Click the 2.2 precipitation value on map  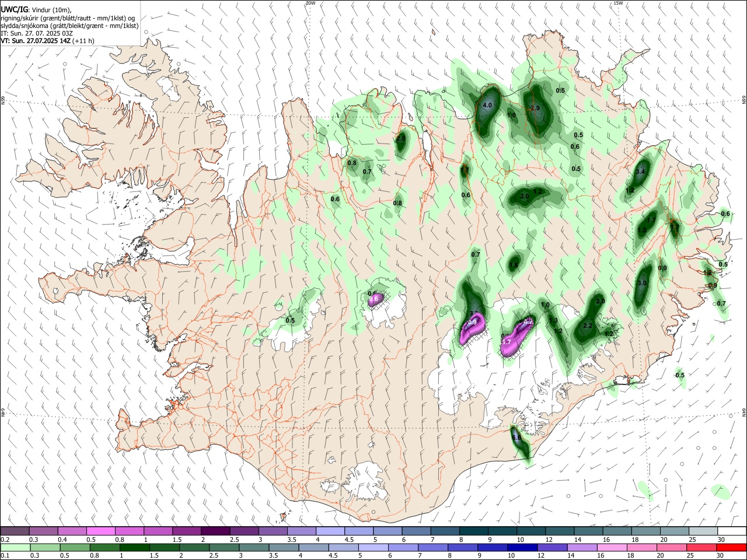pyautogui.click(x=588, y=326)
